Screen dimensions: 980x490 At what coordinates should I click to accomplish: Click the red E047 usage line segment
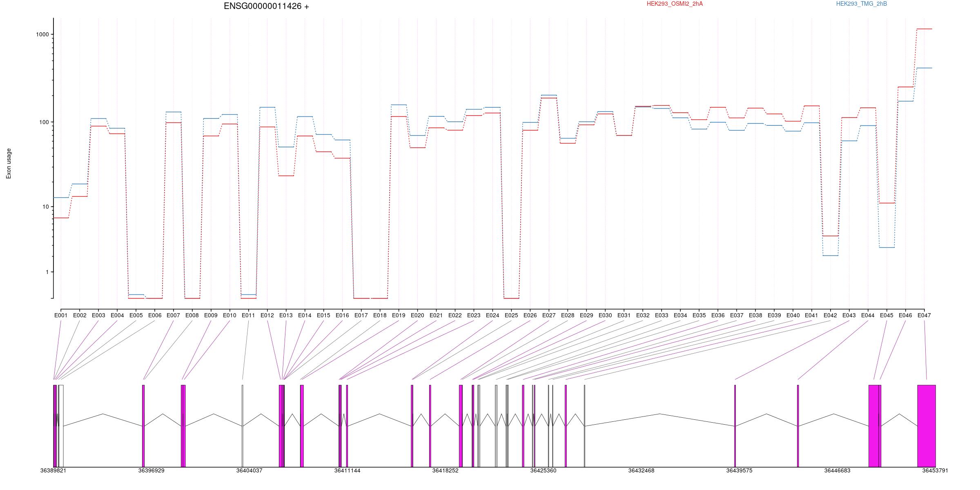click(924, 29)
